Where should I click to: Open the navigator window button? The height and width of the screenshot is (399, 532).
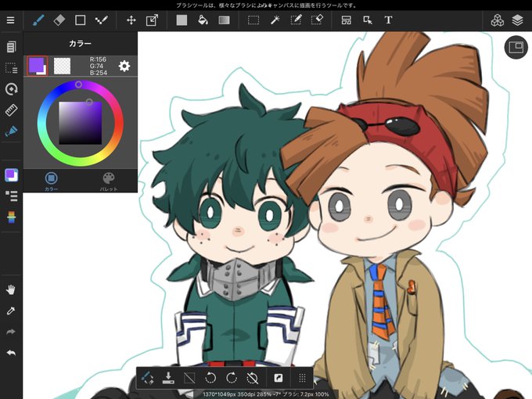516,47
